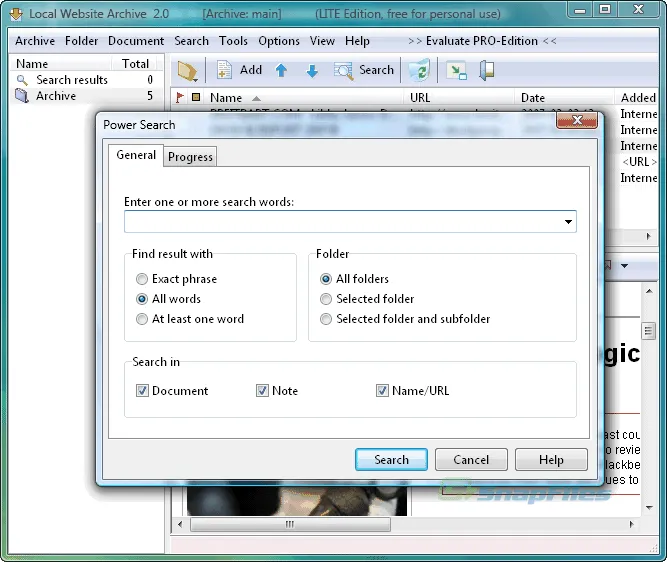Screen dimensions: 667x562
Task: Click the side panel book toolbar icon
Action: tap(487, 71)
